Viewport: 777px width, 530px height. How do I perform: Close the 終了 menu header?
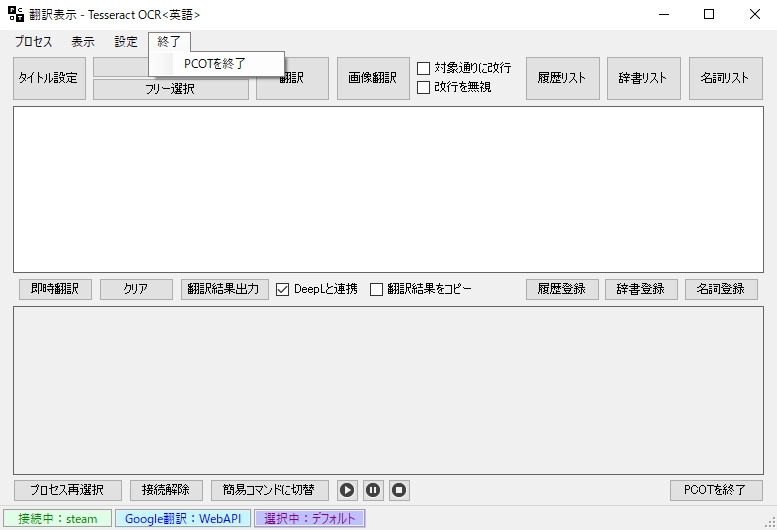tap(169, 42)
